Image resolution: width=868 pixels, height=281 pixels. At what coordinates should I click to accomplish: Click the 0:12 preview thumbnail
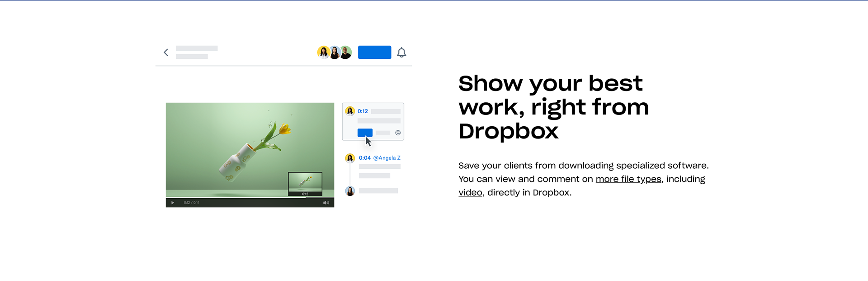pyautogui.click(x=305, y=184)
